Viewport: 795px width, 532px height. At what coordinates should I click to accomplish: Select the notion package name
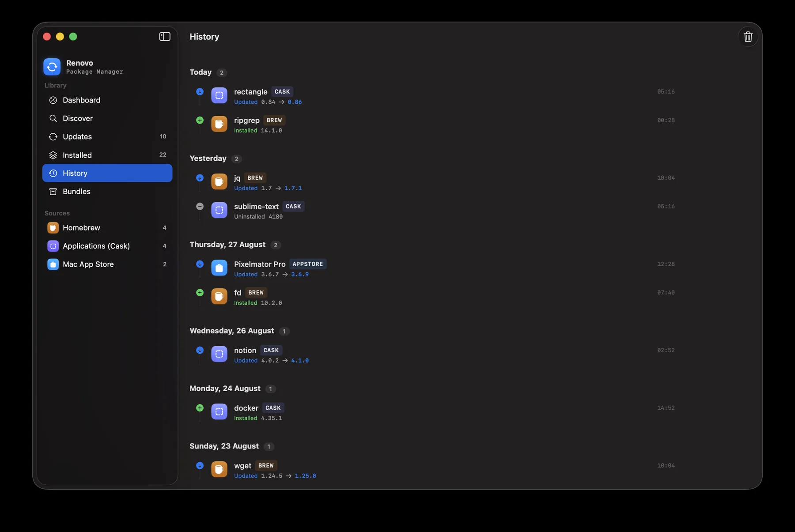pyautogui.click(x=245, y=351)
